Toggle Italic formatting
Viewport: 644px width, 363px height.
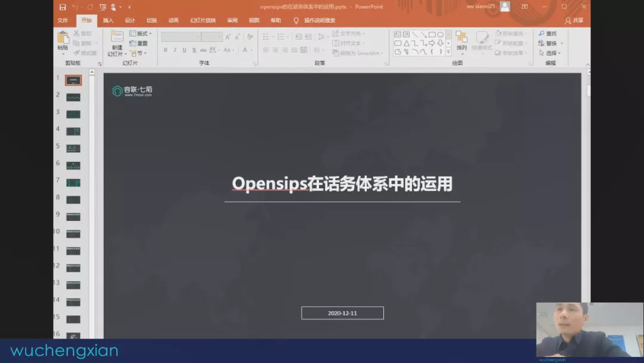coord(175,50)
